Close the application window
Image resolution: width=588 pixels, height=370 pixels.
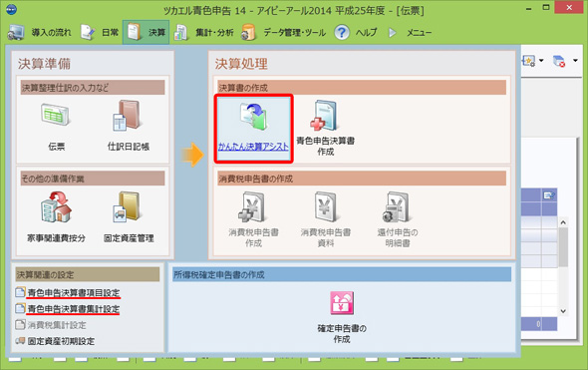click(x=569, y=8)
